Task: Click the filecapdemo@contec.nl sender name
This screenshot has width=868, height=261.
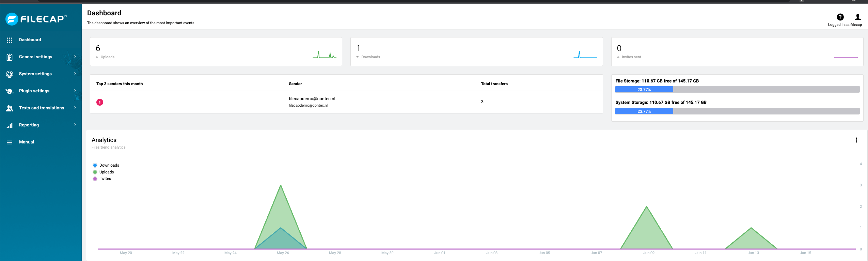Action: point(312,99)
